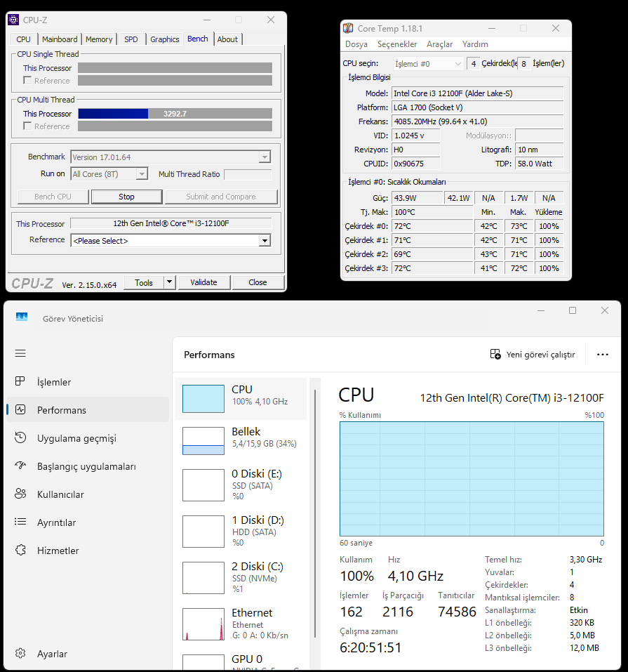The height and width of the screenshot is (672, 628).
Task: Minimize the CPU-Z window
Action: coord(207,20)
